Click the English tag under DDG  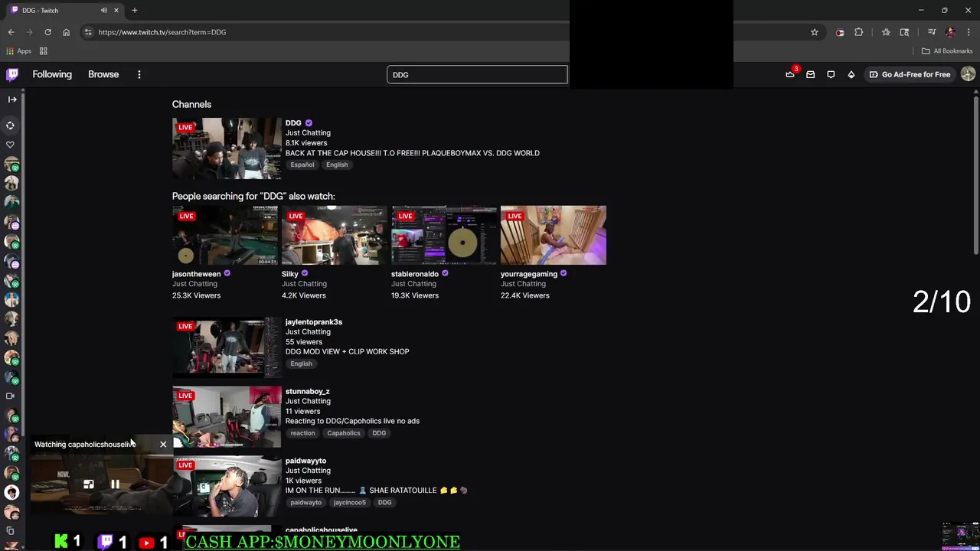click(337, 165)
